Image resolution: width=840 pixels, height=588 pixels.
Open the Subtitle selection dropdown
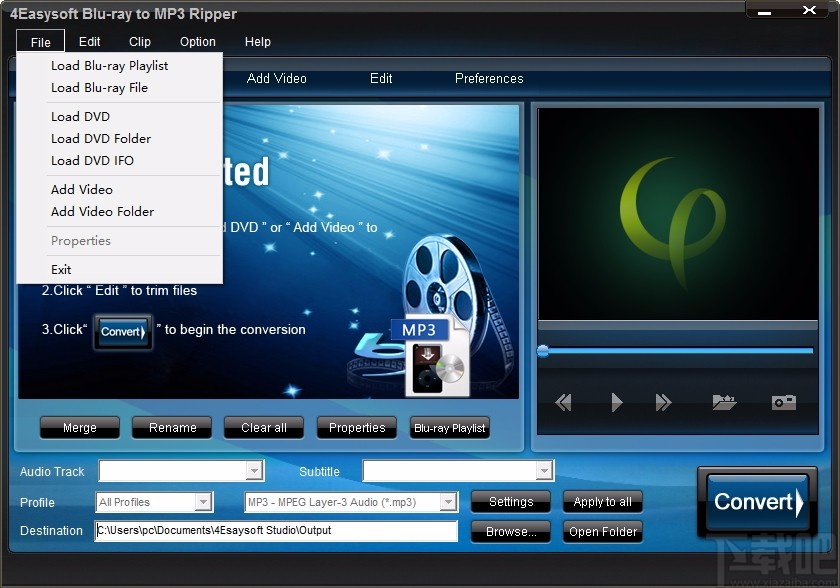547,470
